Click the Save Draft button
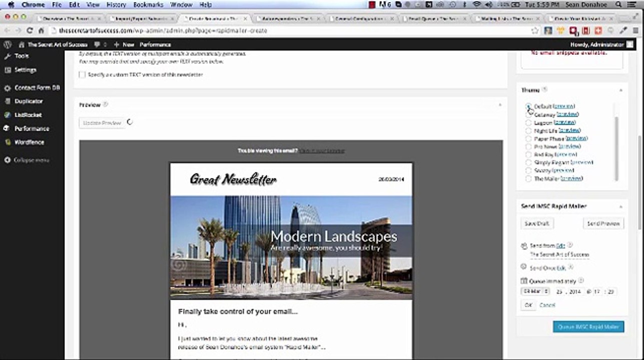Image resolution: width=644 pixels, height=360 pixels. pyautogui.click(x=536, y=223)
